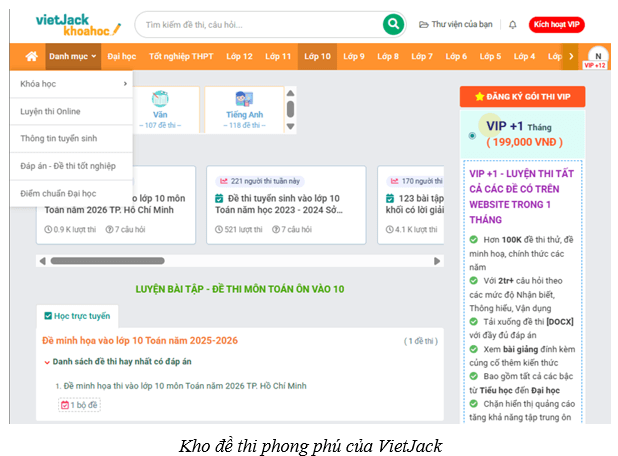Go to home via house icon
Viewport: 618px width, 456px height.
(32, 56)
